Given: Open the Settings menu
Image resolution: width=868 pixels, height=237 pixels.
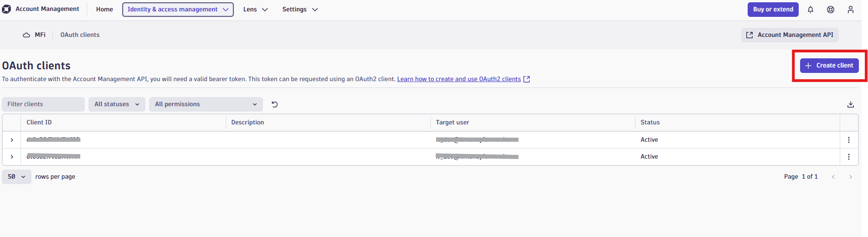Looking at the screenshot, I should coord(300,10).
